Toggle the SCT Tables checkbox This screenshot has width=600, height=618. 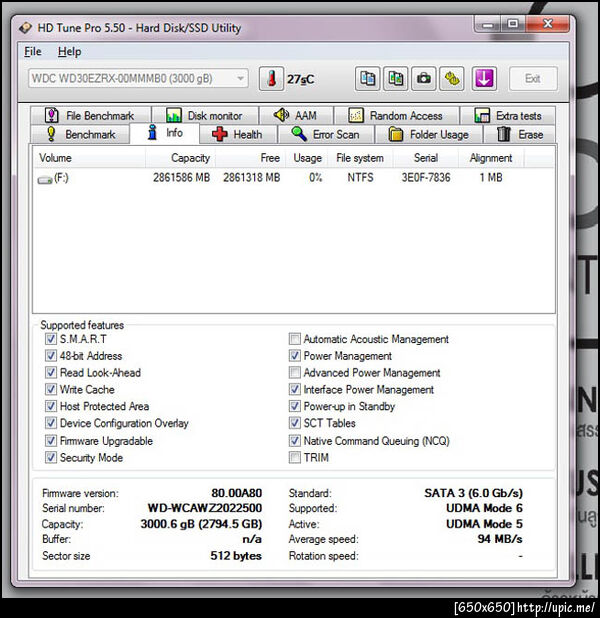[x=294, y=423]
